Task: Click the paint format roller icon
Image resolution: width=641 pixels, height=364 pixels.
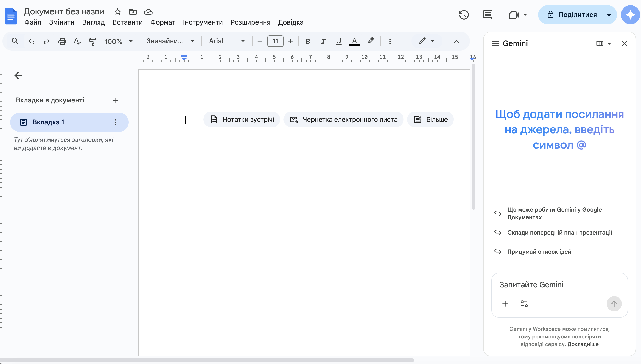Action: 92,41
